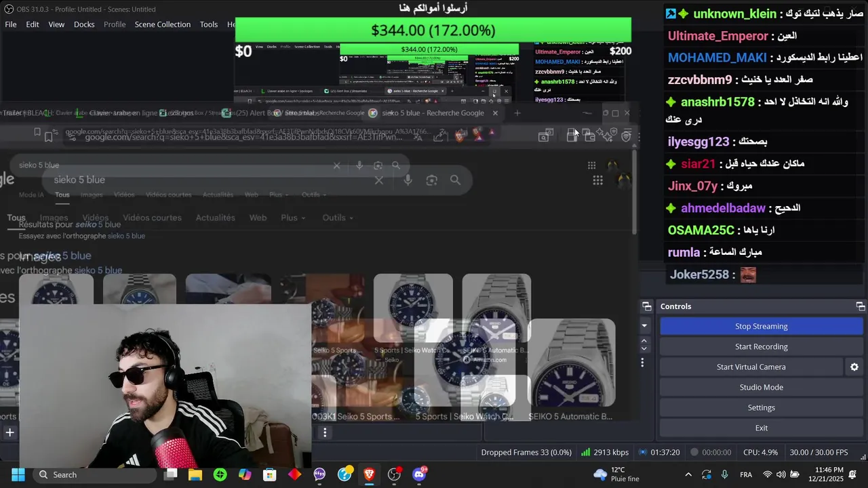This screenshot has width=868, height=488.
Task: Start the Virtual Camera
Action: click(x=751, y=367)
